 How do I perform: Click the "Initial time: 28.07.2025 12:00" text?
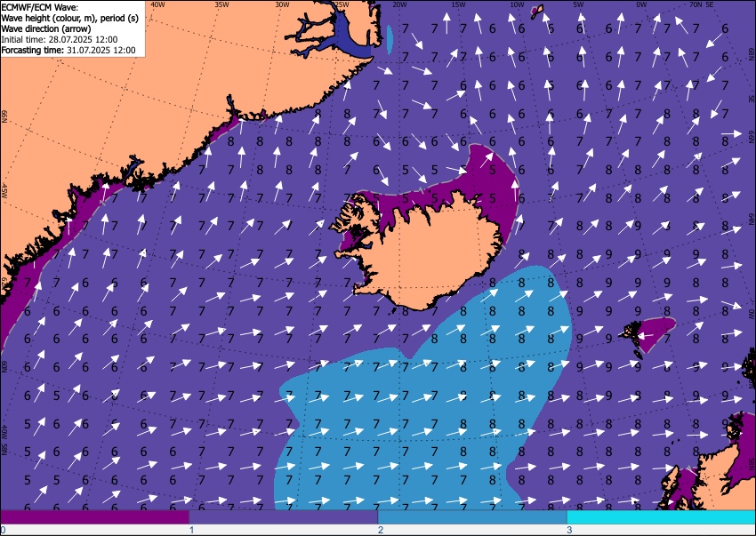click(60, 39)
